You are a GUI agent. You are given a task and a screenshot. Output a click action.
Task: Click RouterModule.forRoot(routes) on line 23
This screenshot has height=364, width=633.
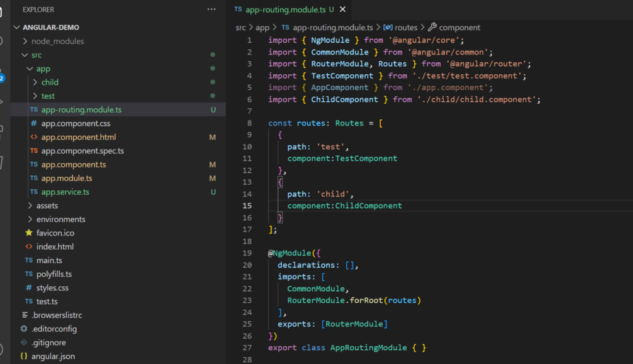click(x=354, y=300)
